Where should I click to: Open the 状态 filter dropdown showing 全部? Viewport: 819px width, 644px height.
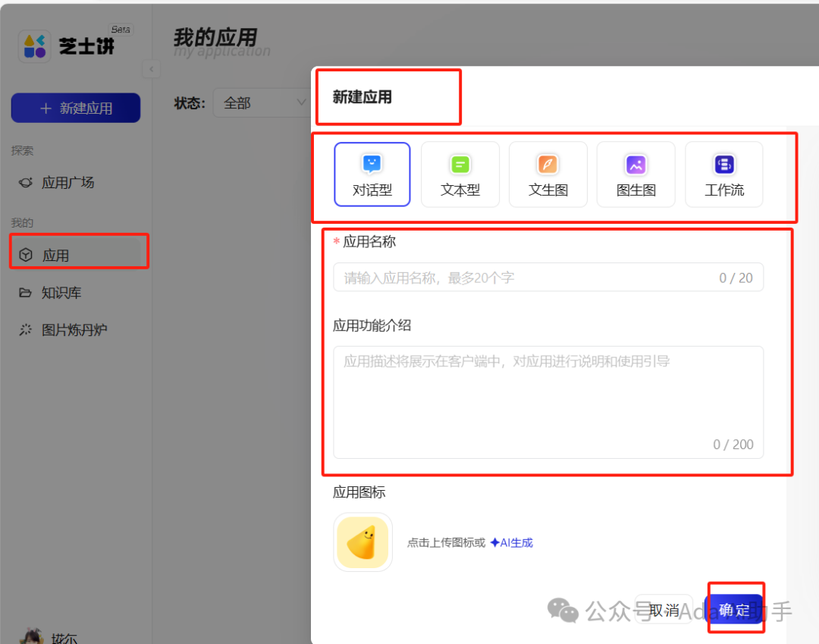tap(262, 103)
